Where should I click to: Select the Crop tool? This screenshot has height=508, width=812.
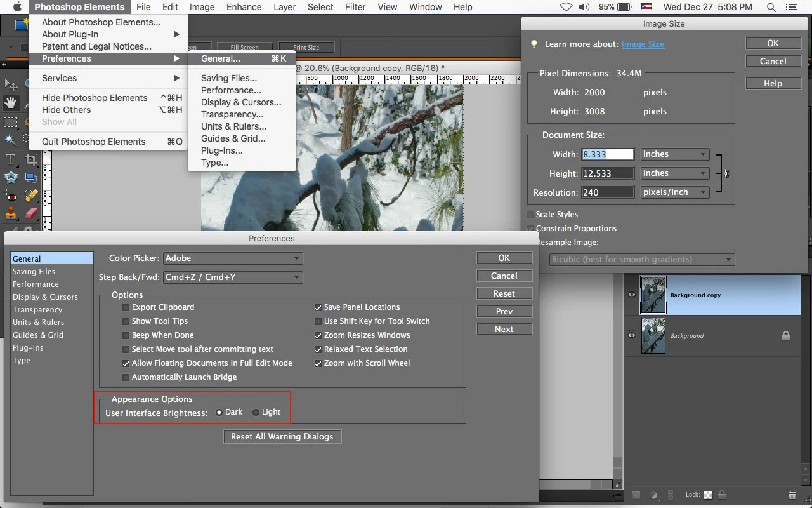click(x=30, y=159)
